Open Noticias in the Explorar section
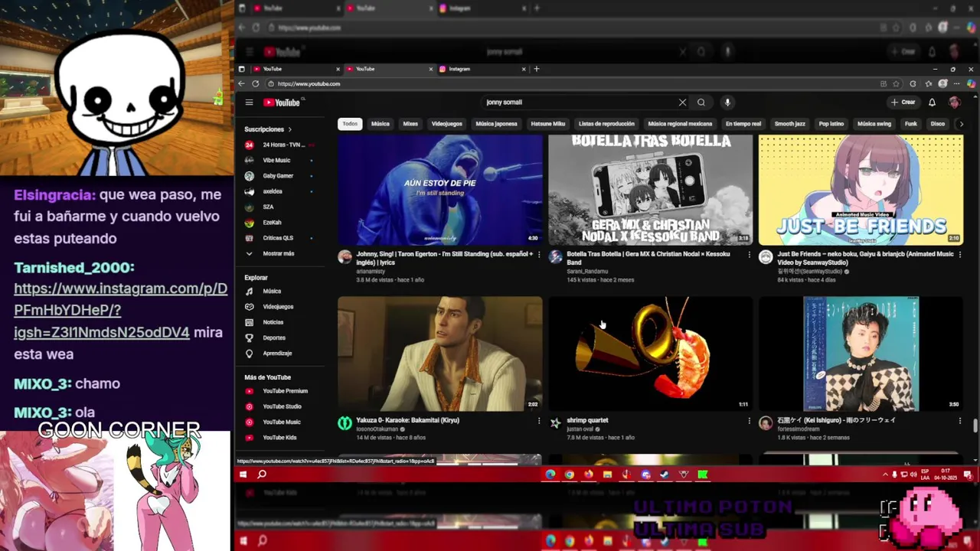The image size is (980, 551). pyautogui.click(x=279, y=322)
